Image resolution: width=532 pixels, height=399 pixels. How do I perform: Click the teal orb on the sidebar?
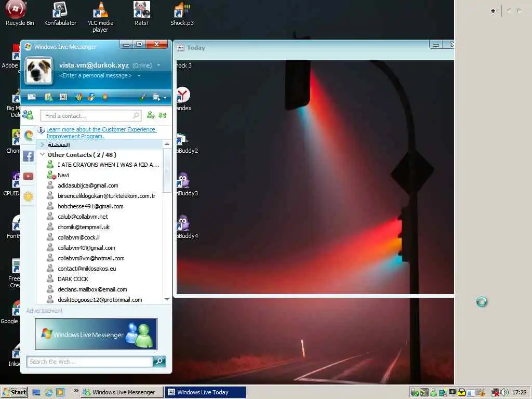click(482, 302)
